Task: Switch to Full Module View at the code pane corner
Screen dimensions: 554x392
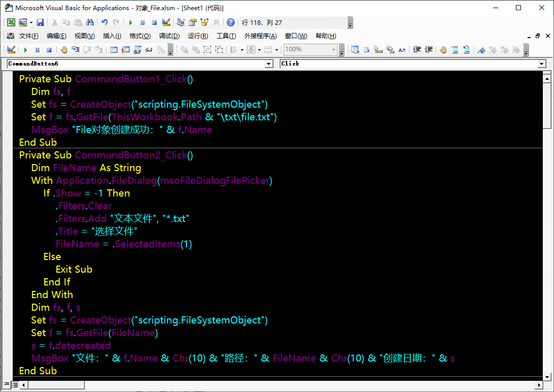Action: coord(15,384)
